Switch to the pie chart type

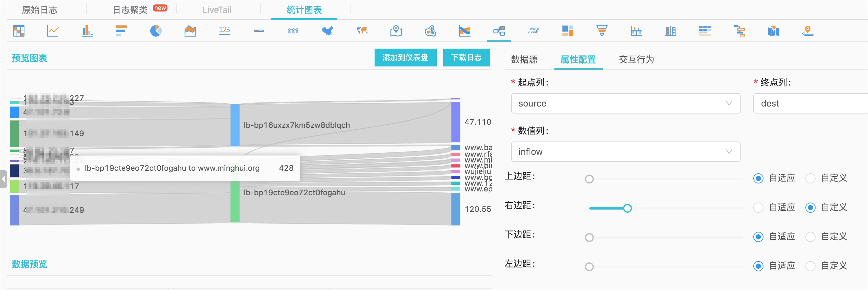pyautogui.click(x=156, y=31)
